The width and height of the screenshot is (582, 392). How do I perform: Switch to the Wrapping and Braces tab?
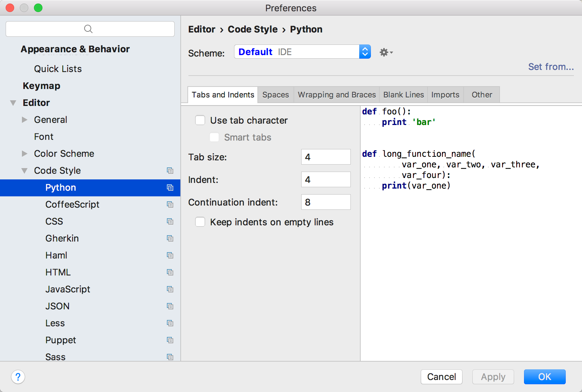pyautogui.click(x=337, y=95)
